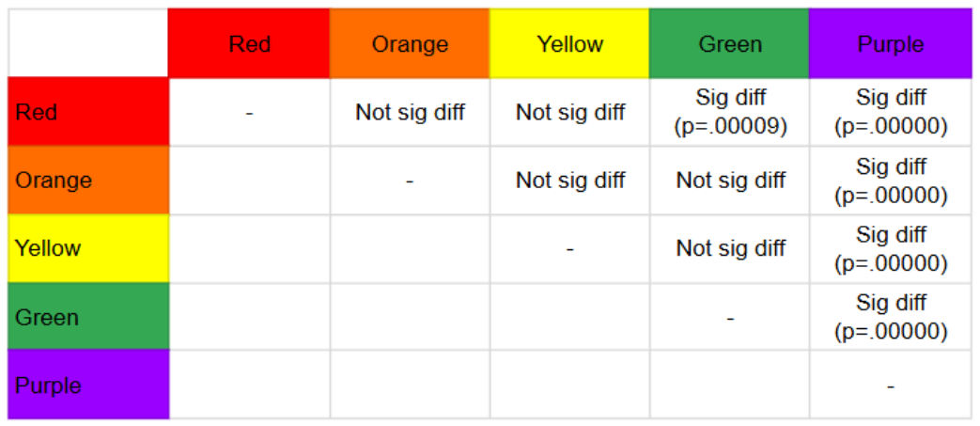
Task: Select Yellow versus Green Not sig diff cell
Action: (730, 248)
